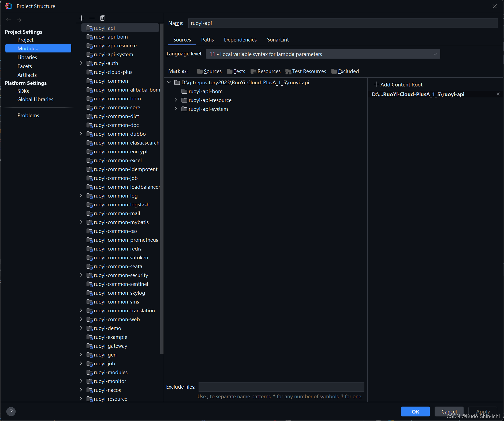Open the Facets settings page

[25, 66]
